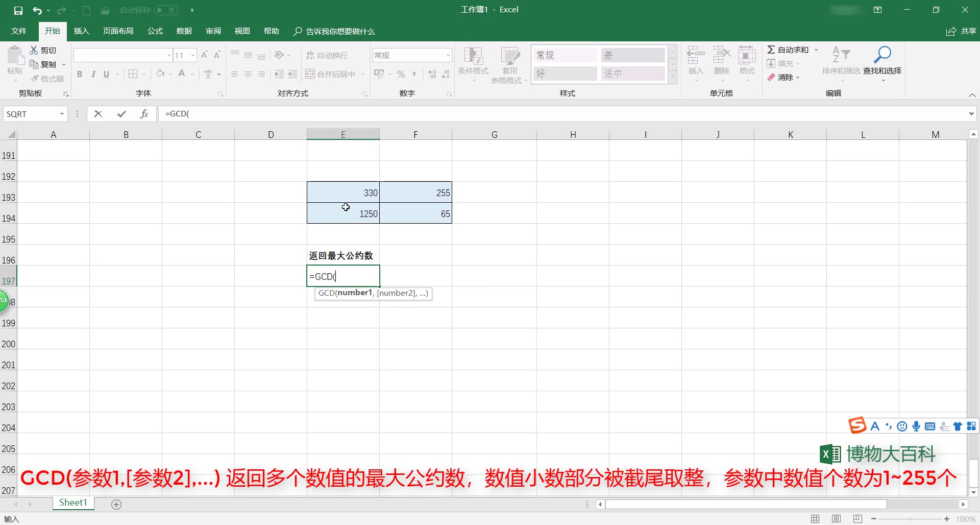The image size is (980, 525).
Task: Apply percent style to the selection
Action: (401, 74)
